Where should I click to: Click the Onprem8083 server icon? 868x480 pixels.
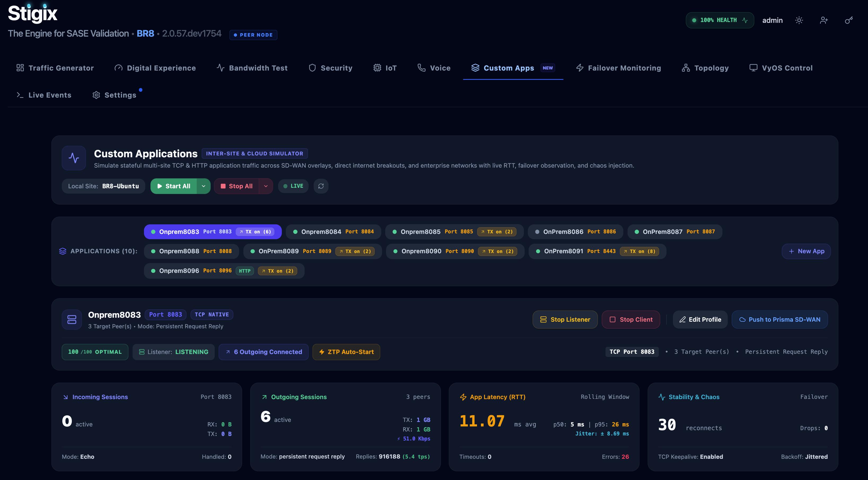pyautogui.click(x=72, y=319)
